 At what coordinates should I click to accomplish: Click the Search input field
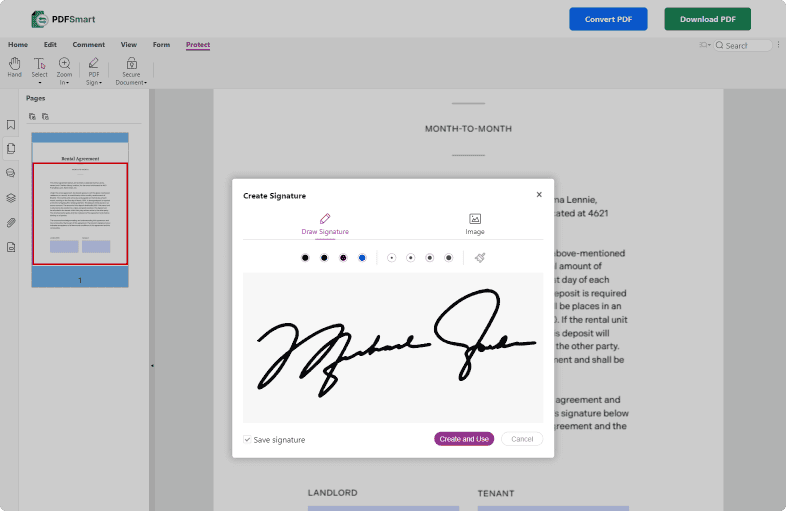[x=746, y=46]
